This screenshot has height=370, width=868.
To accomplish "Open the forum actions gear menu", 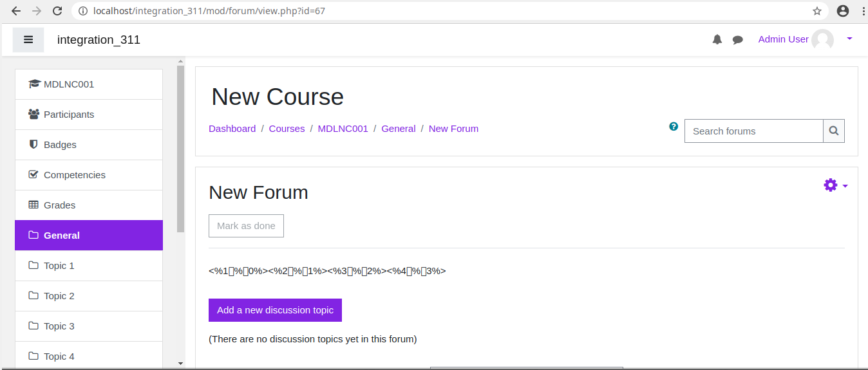I will (x=835, y=185).
